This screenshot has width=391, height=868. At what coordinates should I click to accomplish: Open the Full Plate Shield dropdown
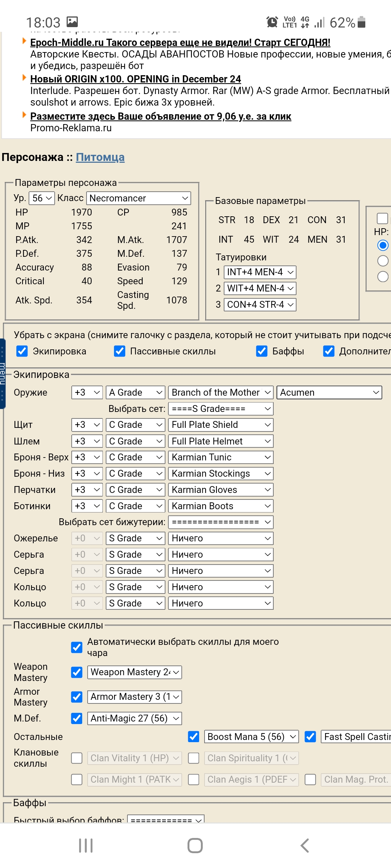[221, 425]
